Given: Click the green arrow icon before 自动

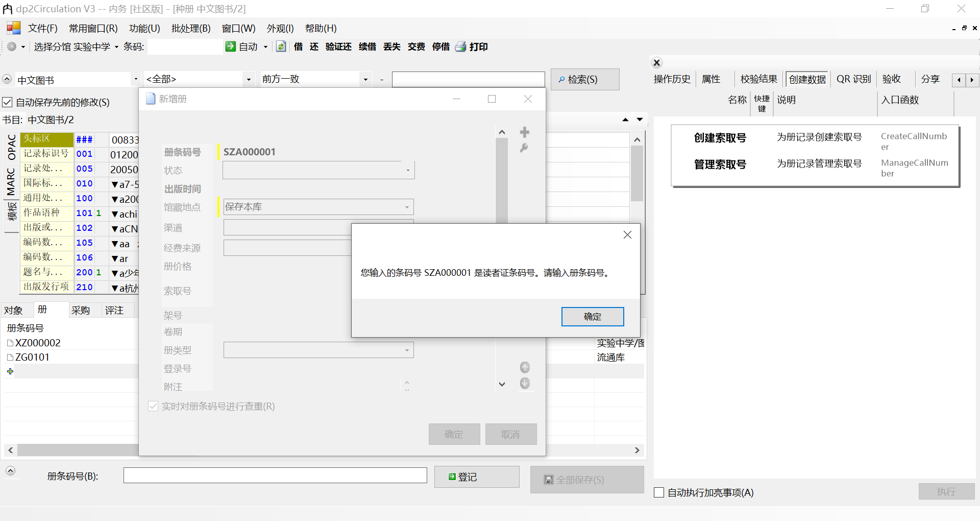Looking at the screenshot, I should click(x=230, y=46).
